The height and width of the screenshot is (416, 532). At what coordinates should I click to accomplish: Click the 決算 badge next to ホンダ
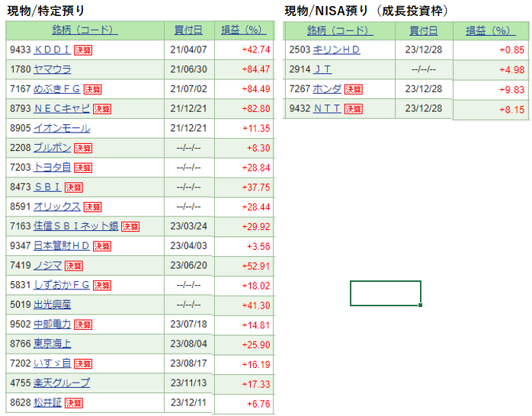point(354,89)
